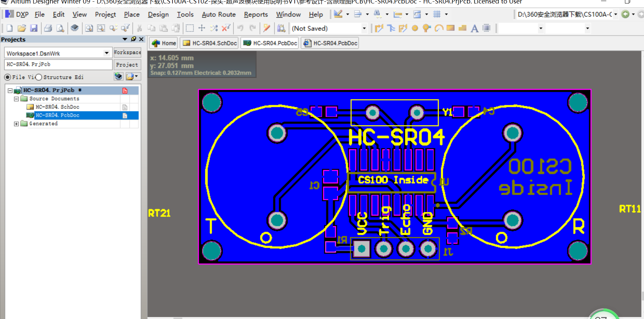Save the current document with the floppy icon
644x319 pixels.
pyautogui.click(x=34, y=28)
